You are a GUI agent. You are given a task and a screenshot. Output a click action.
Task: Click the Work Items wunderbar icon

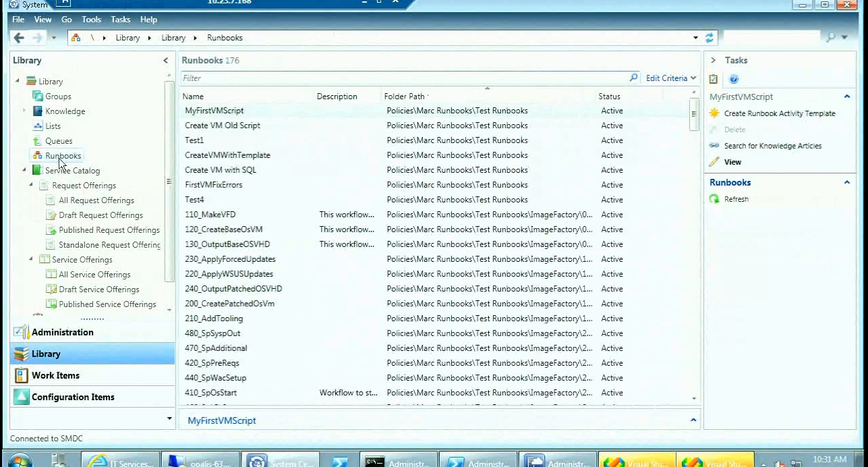[22, 375]
